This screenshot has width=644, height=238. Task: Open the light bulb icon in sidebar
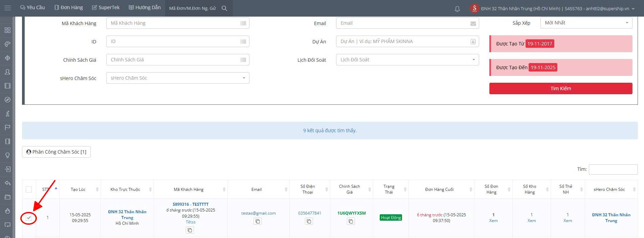[x=7, y=155]
